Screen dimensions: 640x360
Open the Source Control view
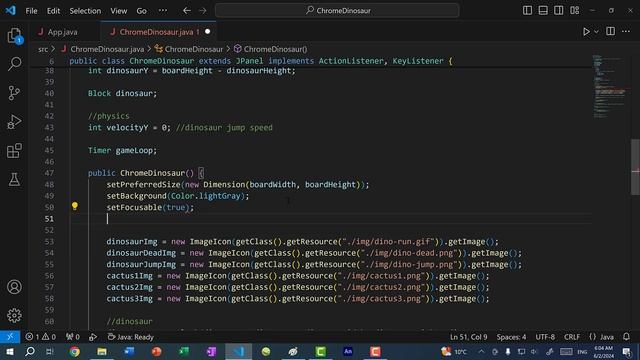[14, 93]
